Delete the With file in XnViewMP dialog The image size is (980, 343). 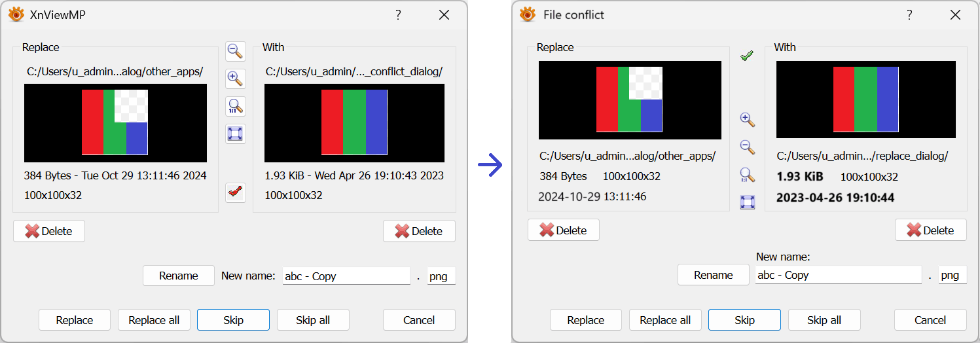coord(419,231)
